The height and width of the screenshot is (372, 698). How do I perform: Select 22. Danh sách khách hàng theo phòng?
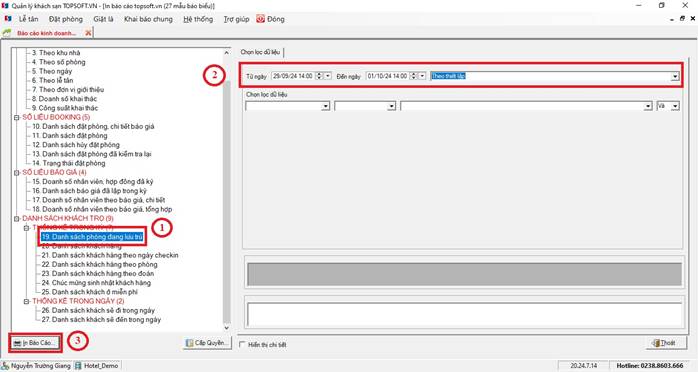point(99,264)
